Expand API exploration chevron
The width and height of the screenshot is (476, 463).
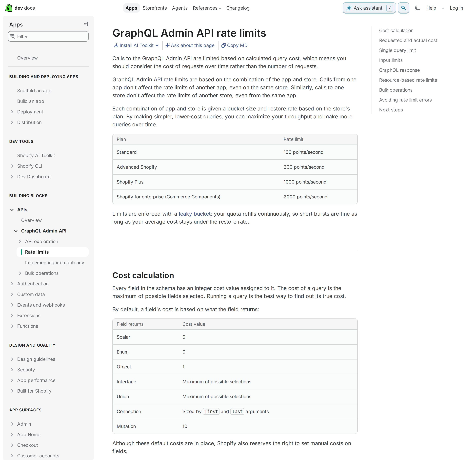tap(20, 241)
